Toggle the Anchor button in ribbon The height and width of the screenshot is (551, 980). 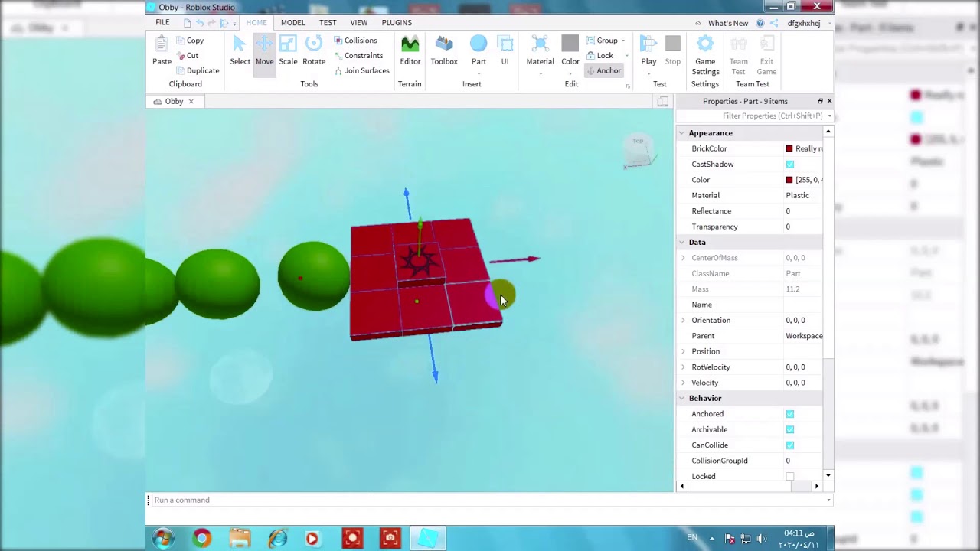(x=604, y=70)
